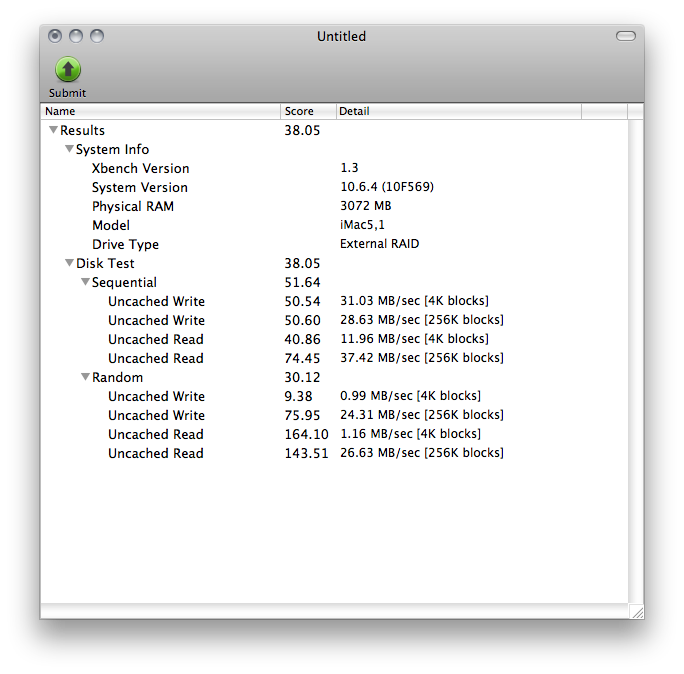Screen dimensions: 684x674
Task: Sort by the Name column header
Action: (161, 111)
